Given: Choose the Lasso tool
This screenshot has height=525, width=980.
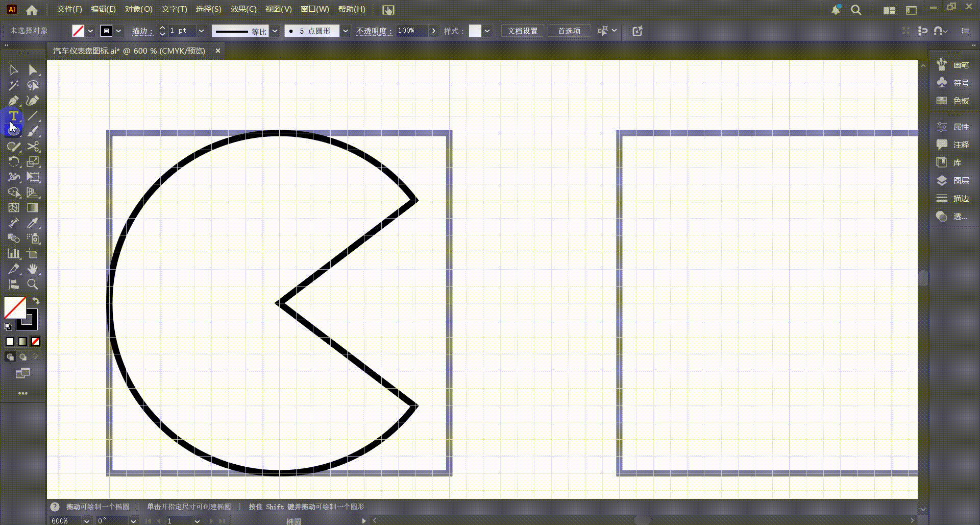Looking at the screenshot, I should [33, 85].
